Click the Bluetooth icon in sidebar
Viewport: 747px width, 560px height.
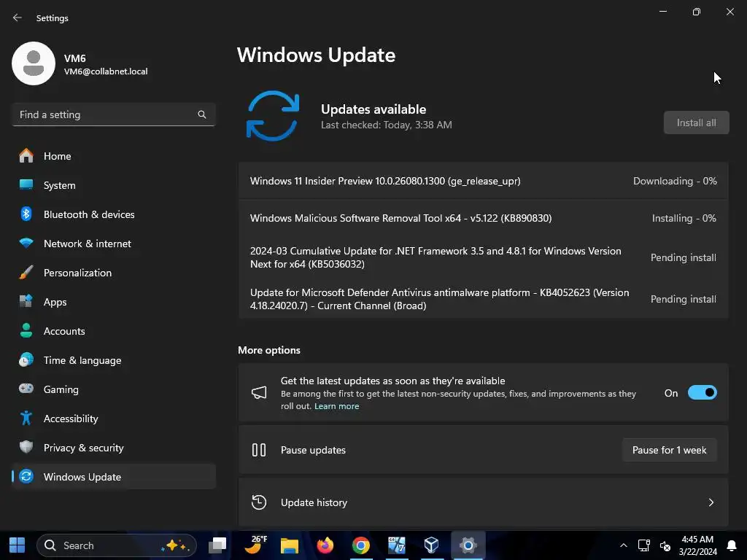coord(26,214)
